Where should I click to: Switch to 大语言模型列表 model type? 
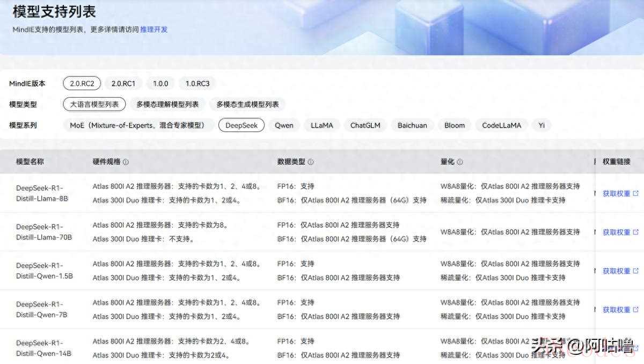(x=94, y=104)
